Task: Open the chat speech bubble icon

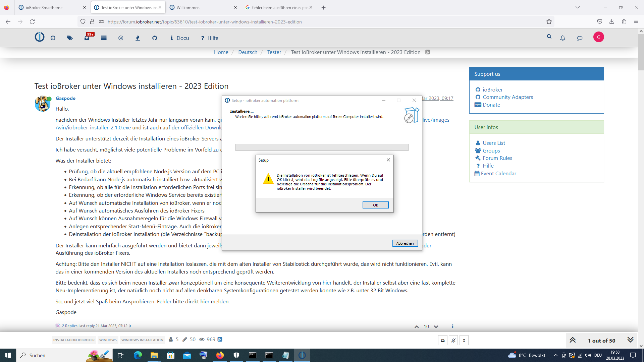Action: click(580, 38)
